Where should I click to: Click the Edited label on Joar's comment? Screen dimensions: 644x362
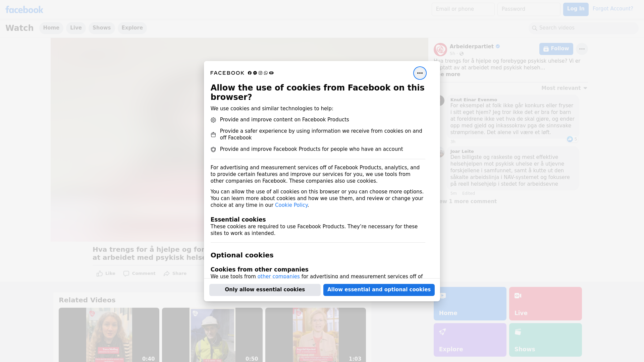point(468,193)
